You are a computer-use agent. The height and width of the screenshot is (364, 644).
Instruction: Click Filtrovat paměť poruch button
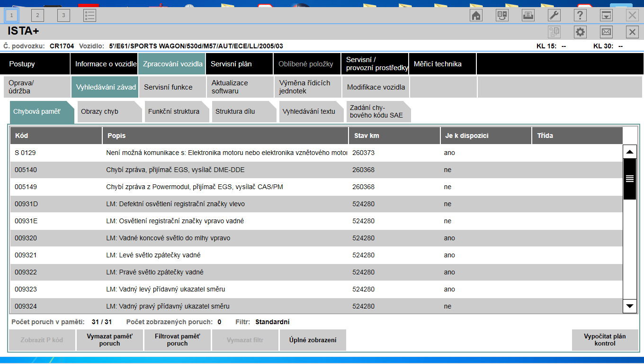coord(178,340)
